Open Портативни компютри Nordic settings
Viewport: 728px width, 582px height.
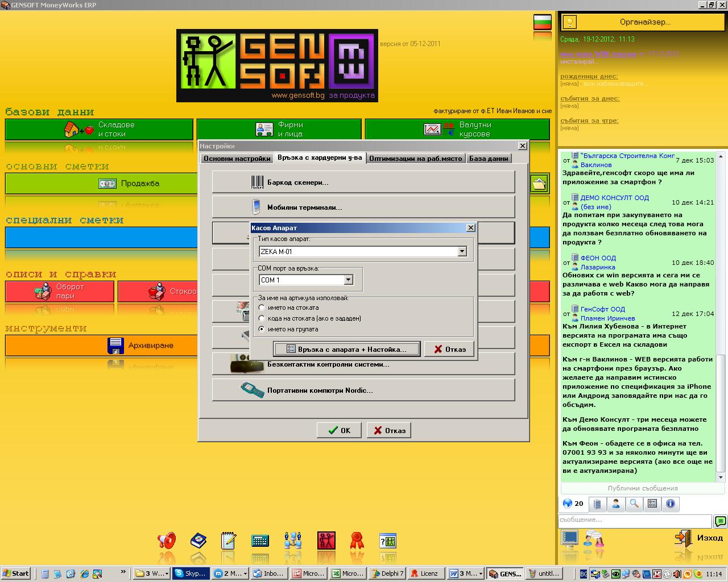[x=363, y=390]
